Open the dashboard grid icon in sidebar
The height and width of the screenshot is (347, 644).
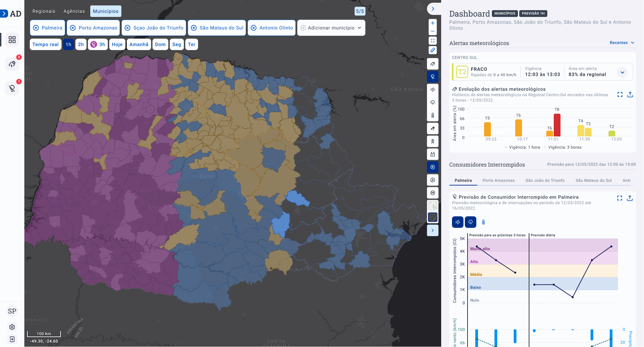point(12,40)
